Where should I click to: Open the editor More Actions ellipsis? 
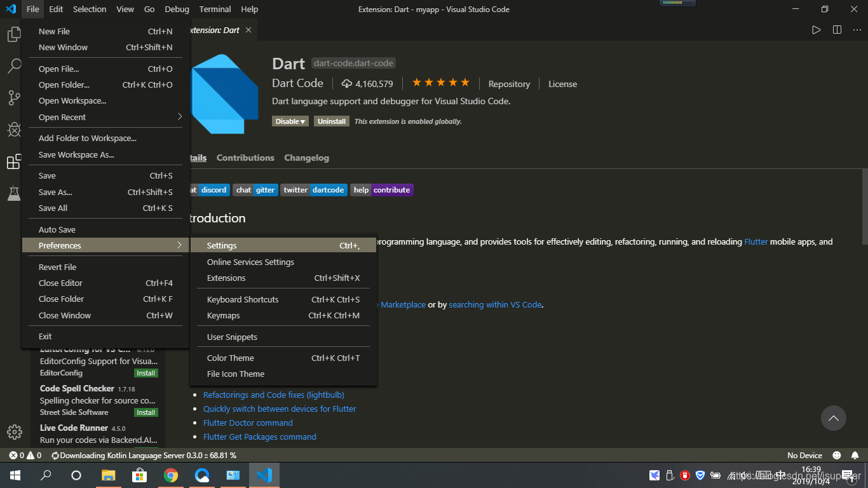tap(858, 30)
